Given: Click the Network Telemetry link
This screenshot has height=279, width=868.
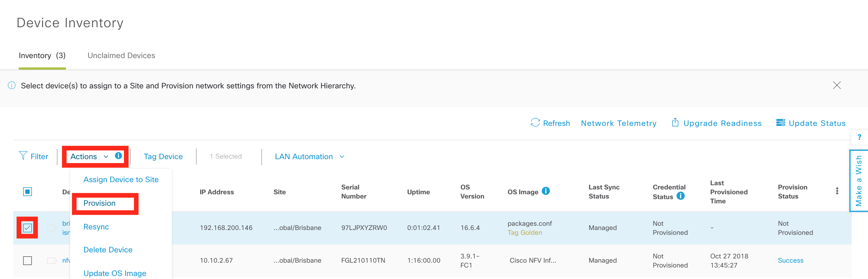Looking at the screenshot, I should (x=619, y=123).
